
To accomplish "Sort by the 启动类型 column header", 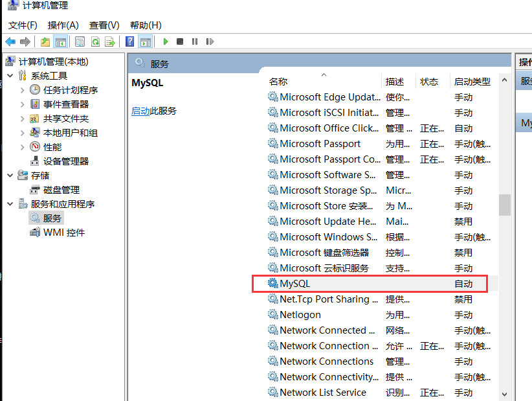I will 472,82.
